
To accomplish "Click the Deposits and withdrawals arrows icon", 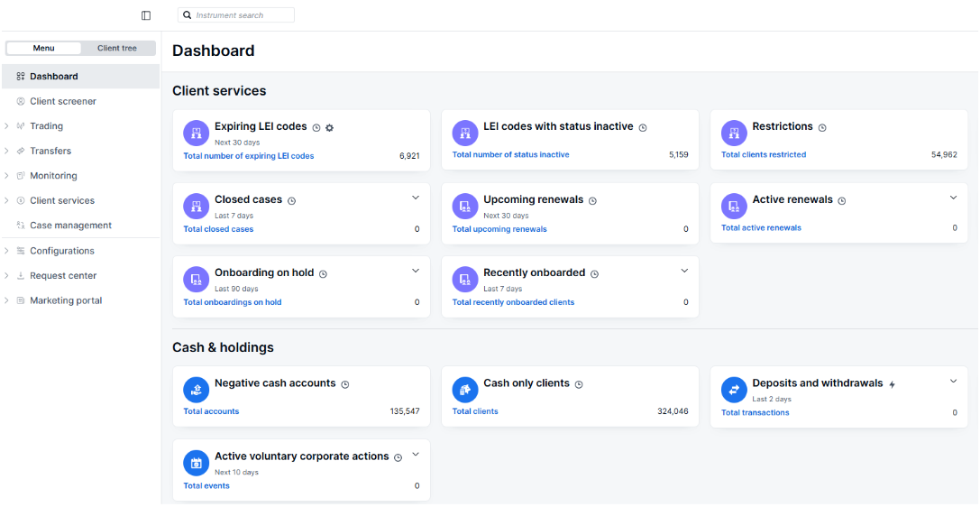I will 734,390.
